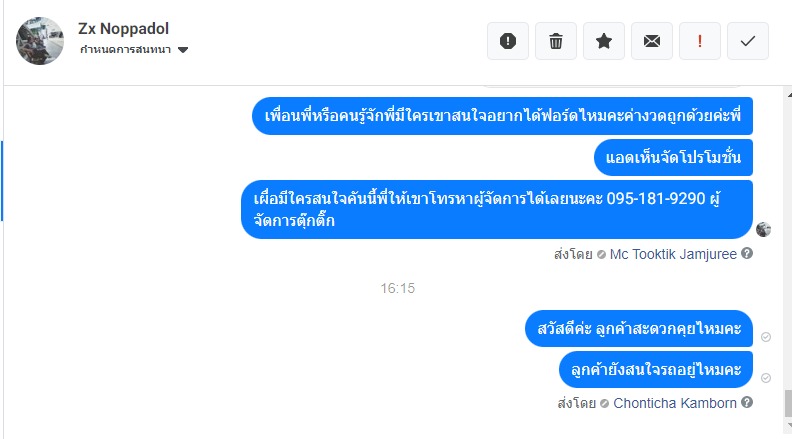Click delivered checkmark beside ลูกค้ายังสนใจรถอยู่ไหมคะ message
This screenshot has height=439, width=792.
(x=766, y=378)
